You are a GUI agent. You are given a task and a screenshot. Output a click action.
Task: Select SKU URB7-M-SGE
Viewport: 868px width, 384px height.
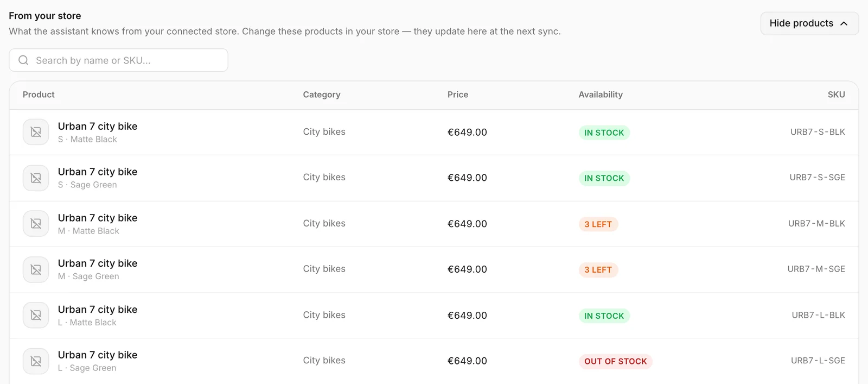(x=816, y=269)
